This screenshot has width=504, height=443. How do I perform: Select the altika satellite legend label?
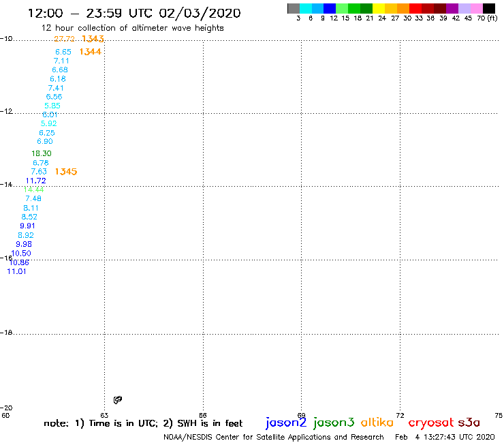pyautogui.click(x=377, y=422)
